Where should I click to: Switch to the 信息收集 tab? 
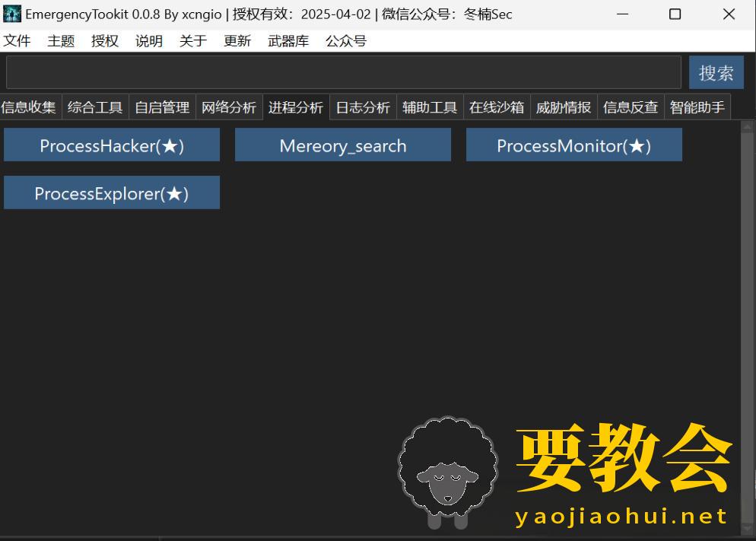coord(30,107)
